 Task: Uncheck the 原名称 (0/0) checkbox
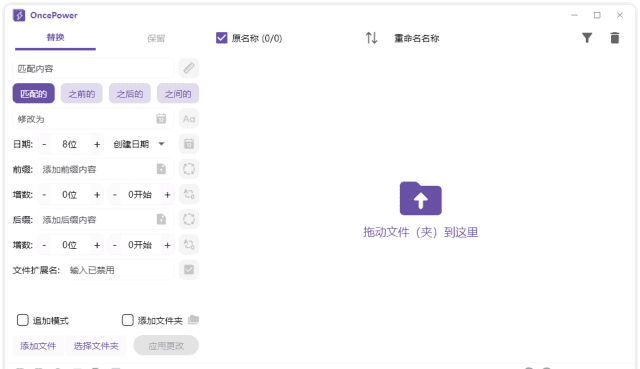tap(221, 38)
